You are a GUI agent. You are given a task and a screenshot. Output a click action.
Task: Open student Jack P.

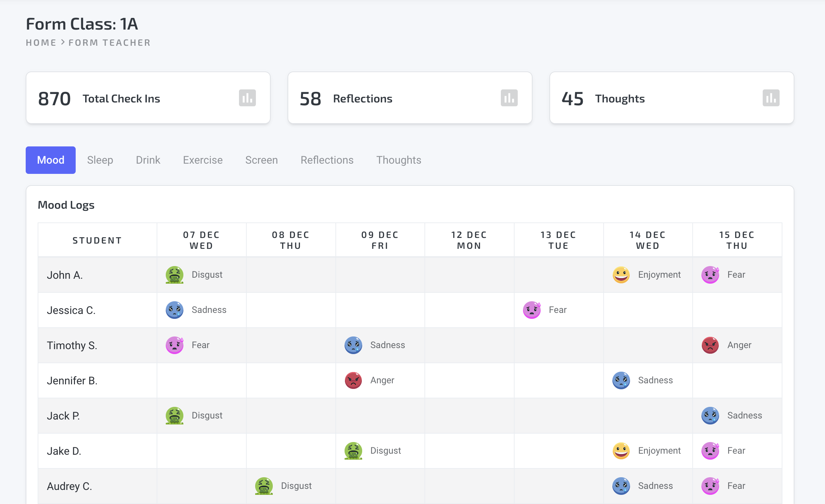tap(63, 416)
